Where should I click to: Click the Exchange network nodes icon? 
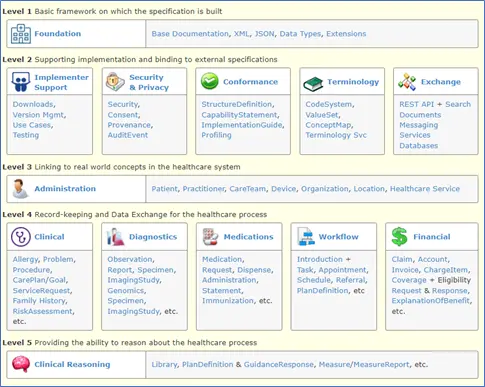point(407,82)
